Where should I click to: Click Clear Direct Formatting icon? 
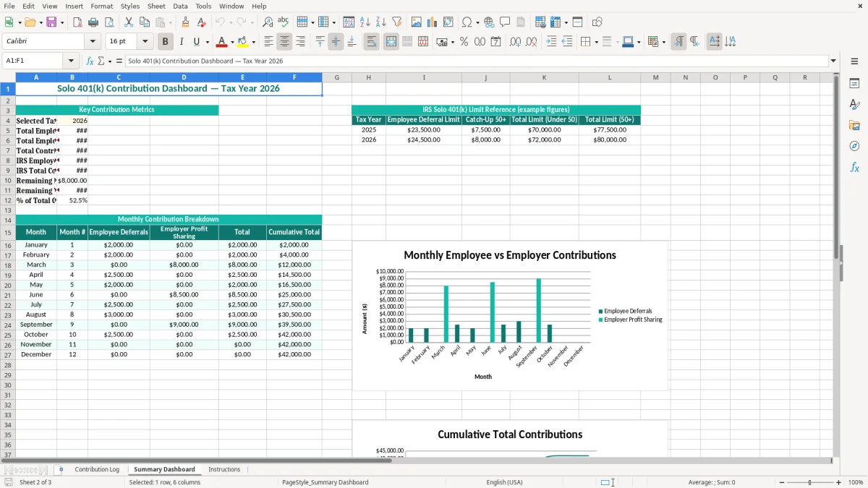(201, 22)
